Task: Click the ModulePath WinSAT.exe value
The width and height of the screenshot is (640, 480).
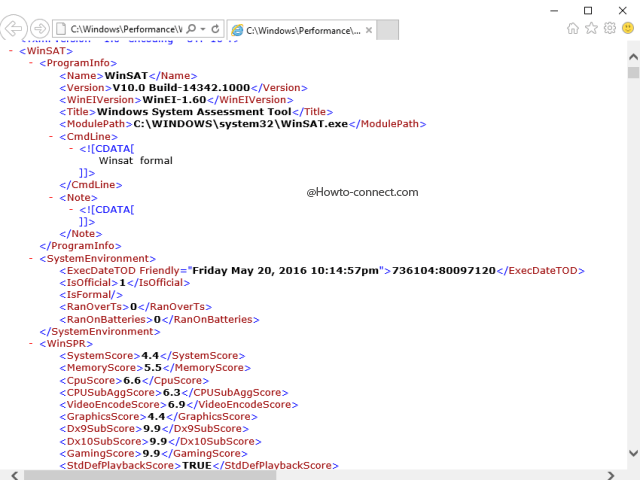Action: (x=241, y=124)
